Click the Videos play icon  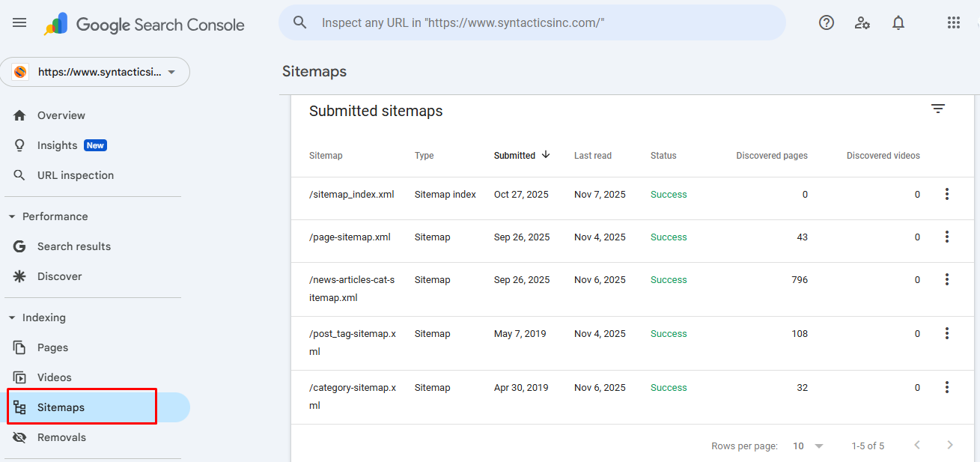pos(19,377)
